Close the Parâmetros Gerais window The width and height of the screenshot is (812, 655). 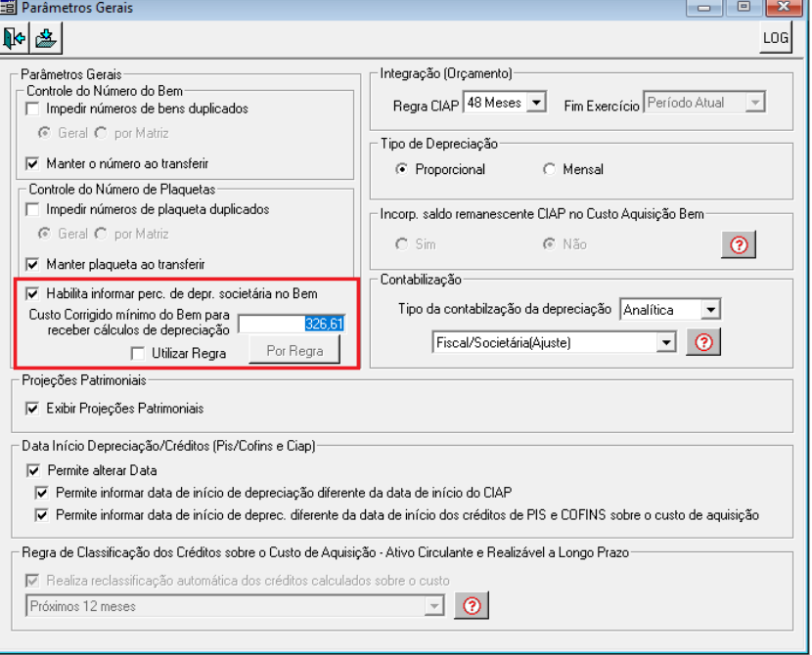pyautogui.click(x=784, y=7)
